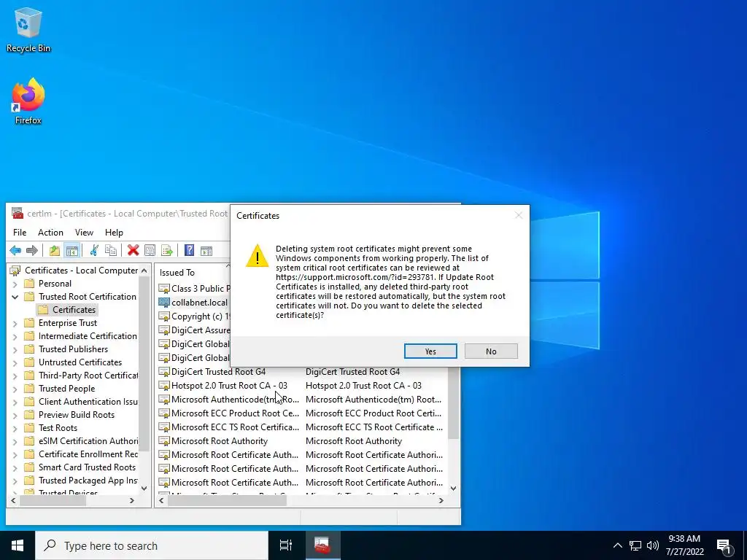Screen dimensions: 747x560
Task: Click the certificate icon beside Hotspot 2.0 Trust Root
Action: click(164, 386)
